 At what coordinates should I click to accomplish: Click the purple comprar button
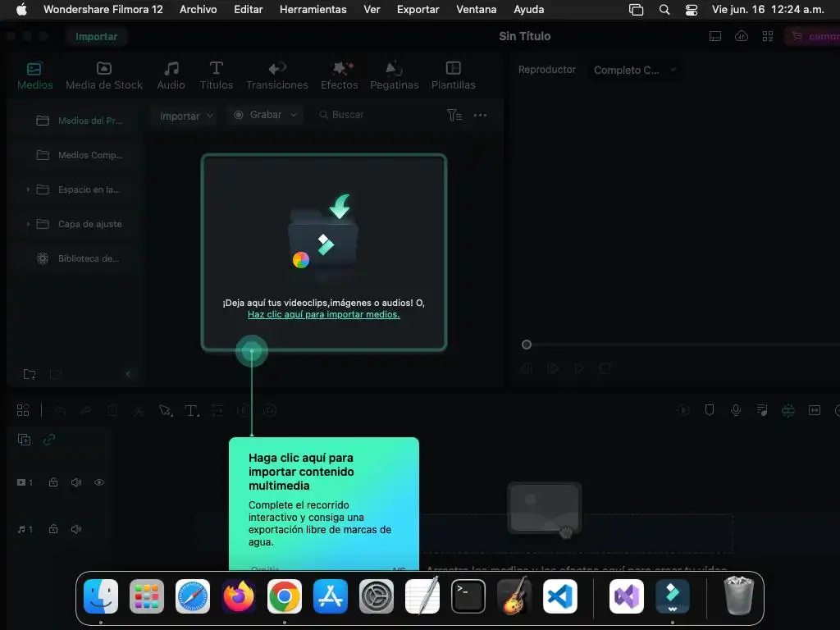tap(813, 36)
